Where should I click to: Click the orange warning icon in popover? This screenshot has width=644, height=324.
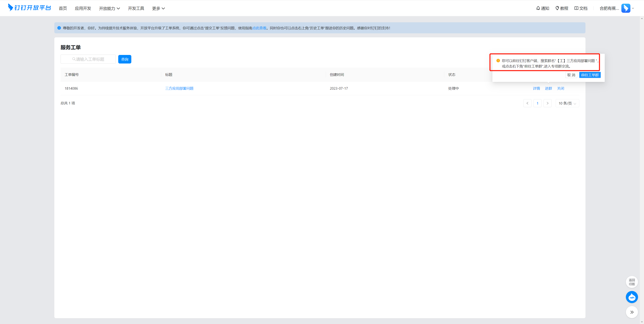point(498,60)
